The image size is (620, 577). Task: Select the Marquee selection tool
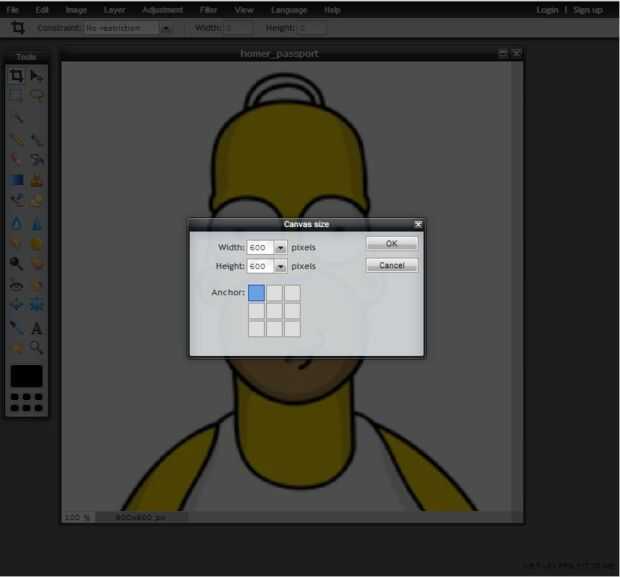(16, 95)
